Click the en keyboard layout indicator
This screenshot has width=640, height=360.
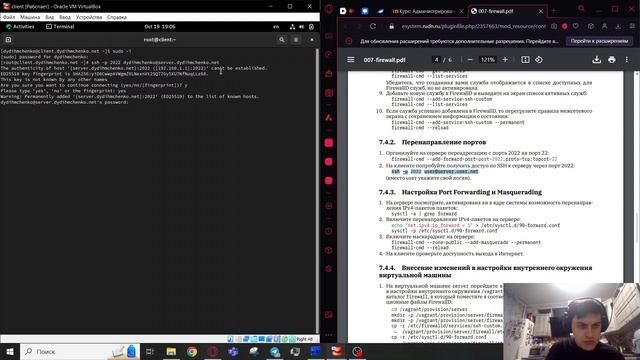(276, 27)
